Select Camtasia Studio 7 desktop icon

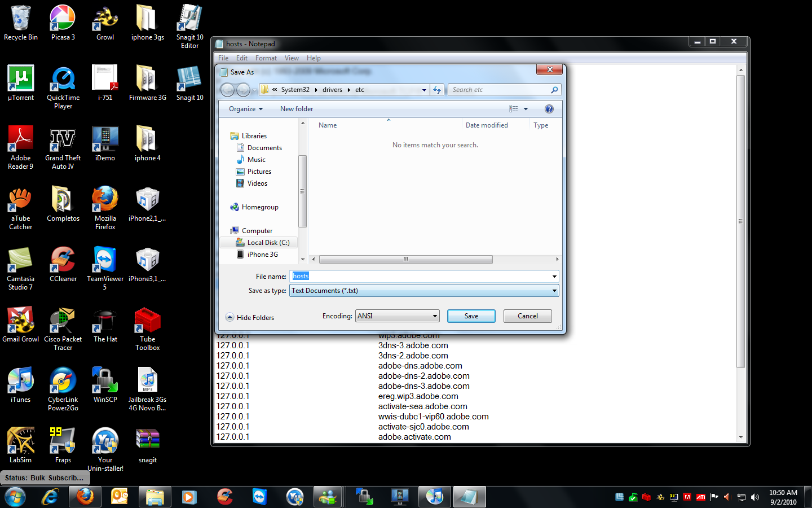pyautogui.click(x=20, y=268)
